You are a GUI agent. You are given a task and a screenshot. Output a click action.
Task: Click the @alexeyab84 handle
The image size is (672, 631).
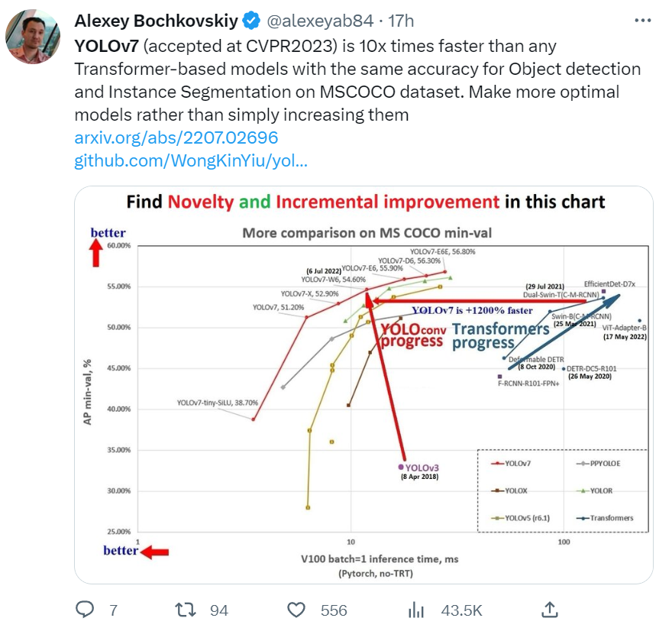320,21
